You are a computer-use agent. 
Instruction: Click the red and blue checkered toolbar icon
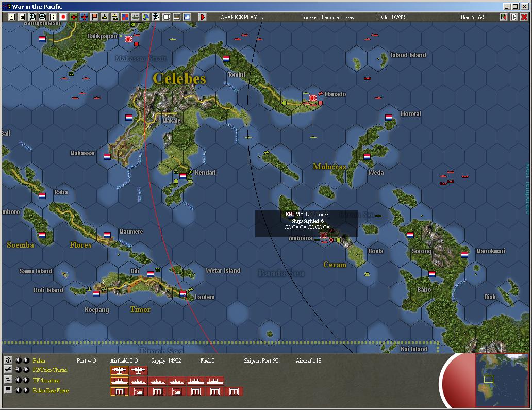tap(125, 17)
